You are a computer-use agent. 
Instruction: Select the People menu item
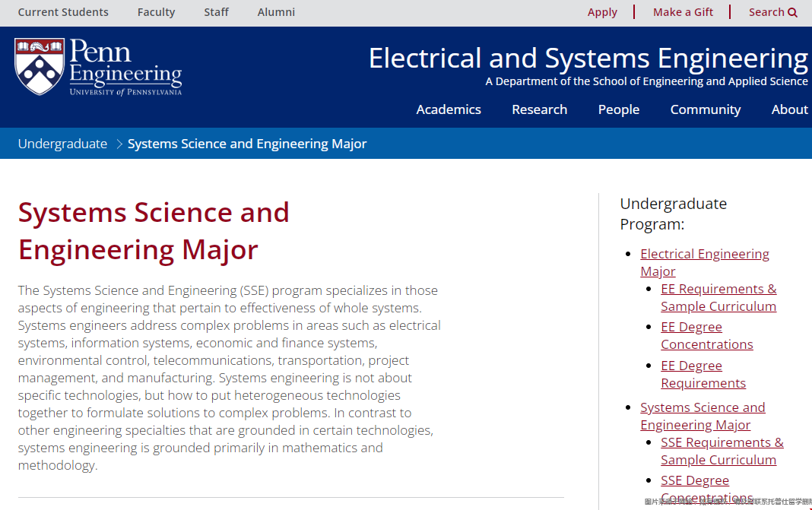(619, 109)
